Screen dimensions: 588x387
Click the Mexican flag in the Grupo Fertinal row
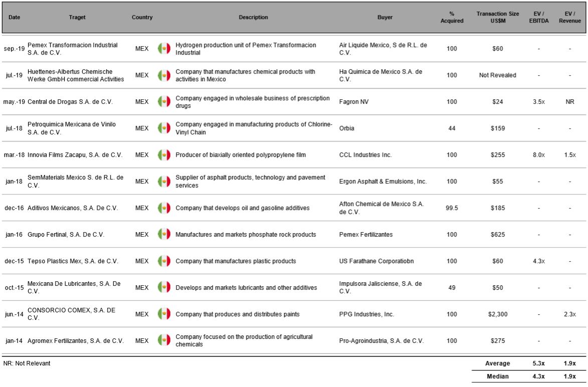click(164, 235)
